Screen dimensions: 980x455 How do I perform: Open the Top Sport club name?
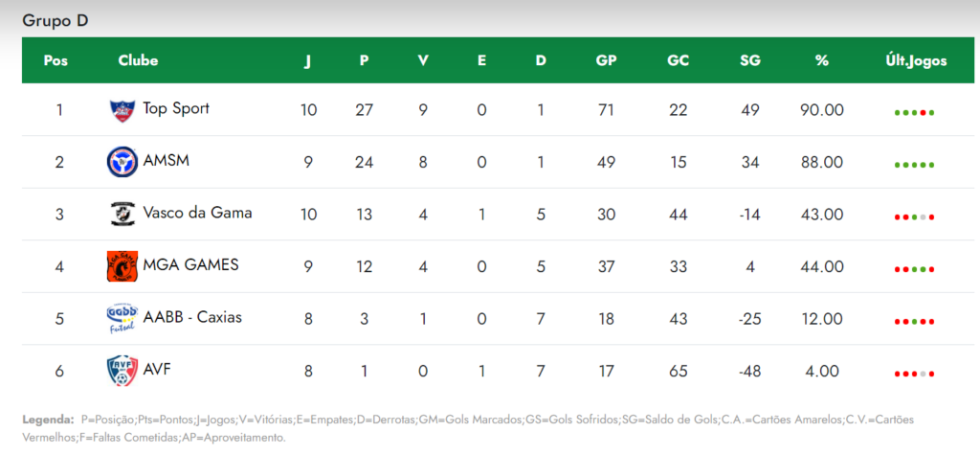[x=176, y=109]
